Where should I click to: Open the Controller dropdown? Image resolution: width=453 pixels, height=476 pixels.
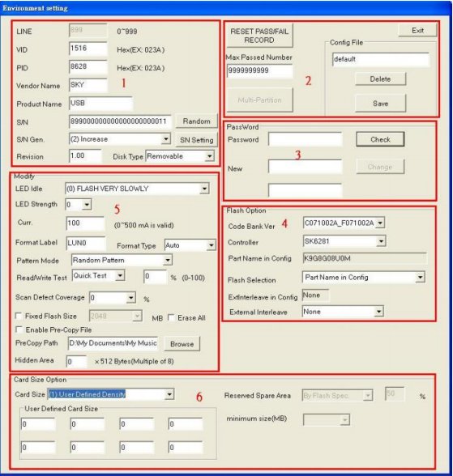pos(381,241)
